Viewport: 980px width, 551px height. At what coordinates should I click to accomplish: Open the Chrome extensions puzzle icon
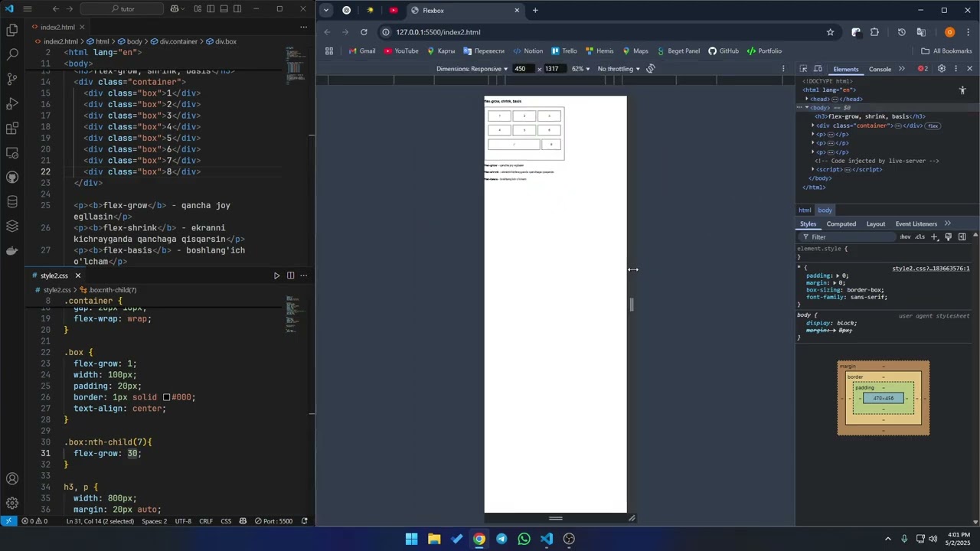click(x=874, y=32)
